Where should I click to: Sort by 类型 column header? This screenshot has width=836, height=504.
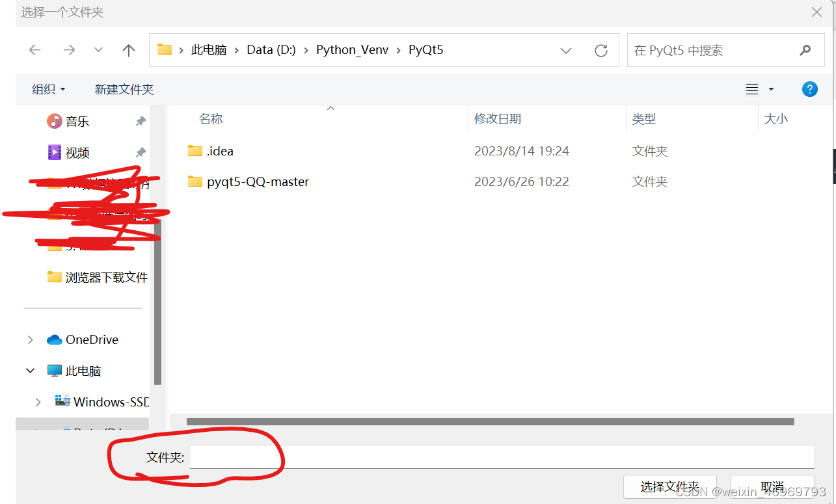click(644, 119)
